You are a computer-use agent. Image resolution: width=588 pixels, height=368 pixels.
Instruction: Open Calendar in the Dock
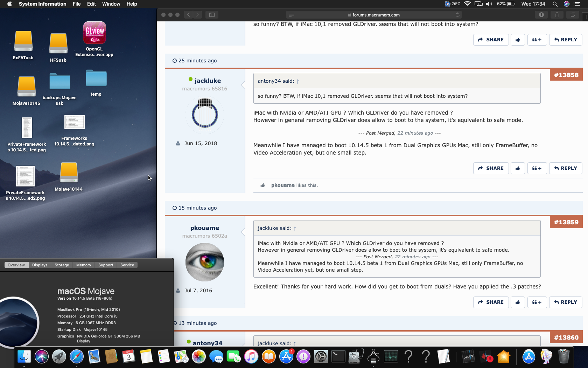tap(129, 357)
